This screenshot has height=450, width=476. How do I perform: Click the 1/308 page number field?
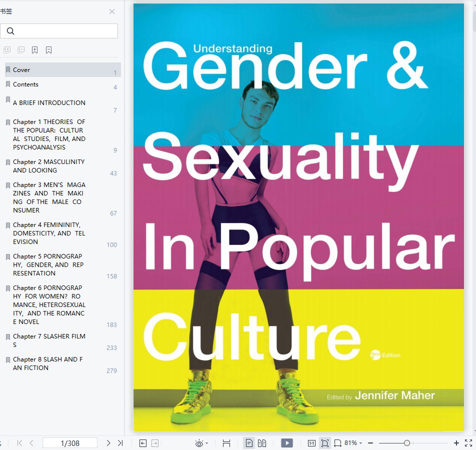[x=70, y=443]
